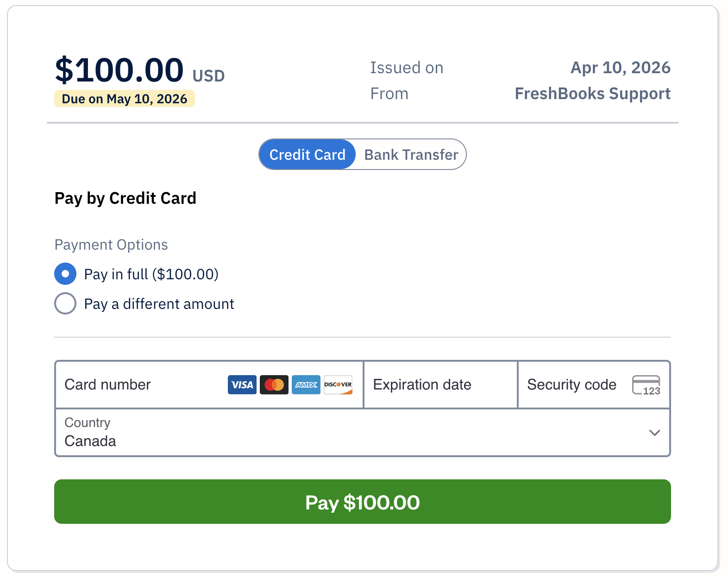Click the Discover card icon
Viewport: 728px width, 578px height.
pyautogui.click(x=338, y=384)
